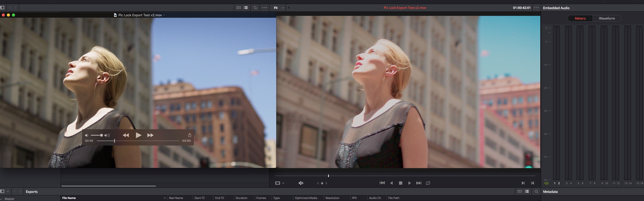Play forward in the Resolve viewer
644x201 pixels.
pyautogui.click(x=409, y=183)
